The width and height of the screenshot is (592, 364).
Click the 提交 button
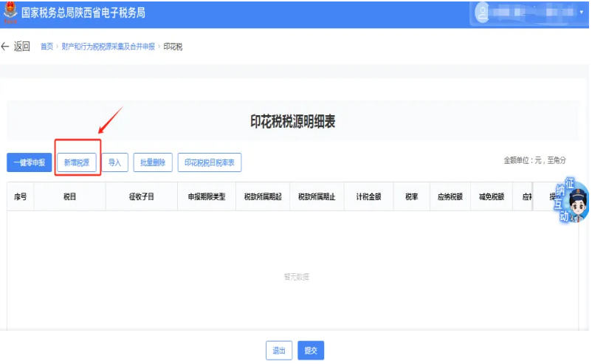(310, 351)
